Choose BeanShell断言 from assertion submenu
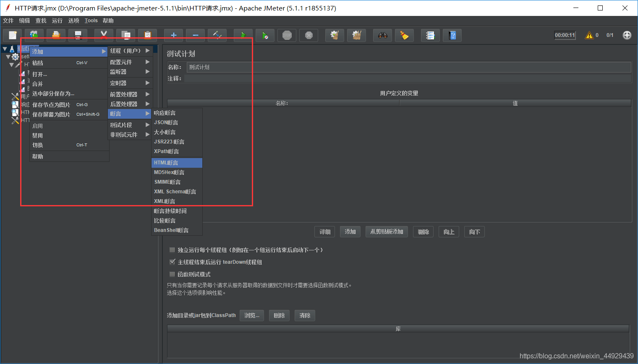The width and height of the screenshot is (638, 364). pyautogui.click(x=177, y=230)
